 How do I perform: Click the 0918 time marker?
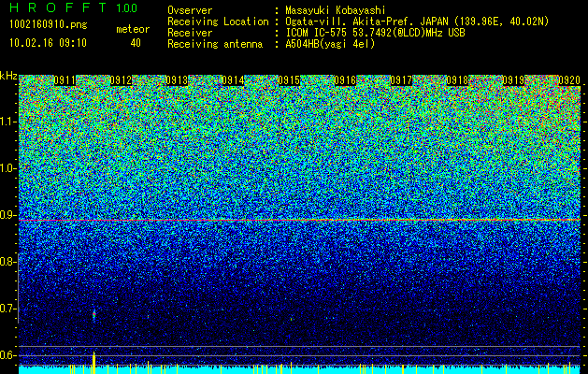click(457, 80)
